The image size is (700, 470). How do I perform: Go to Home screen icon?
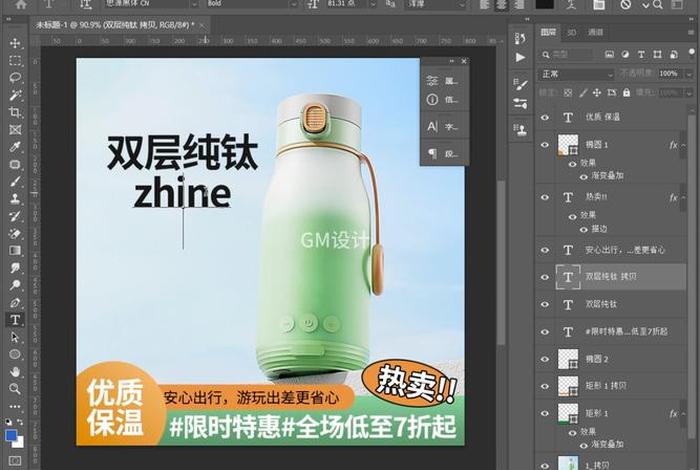point(21,4)
